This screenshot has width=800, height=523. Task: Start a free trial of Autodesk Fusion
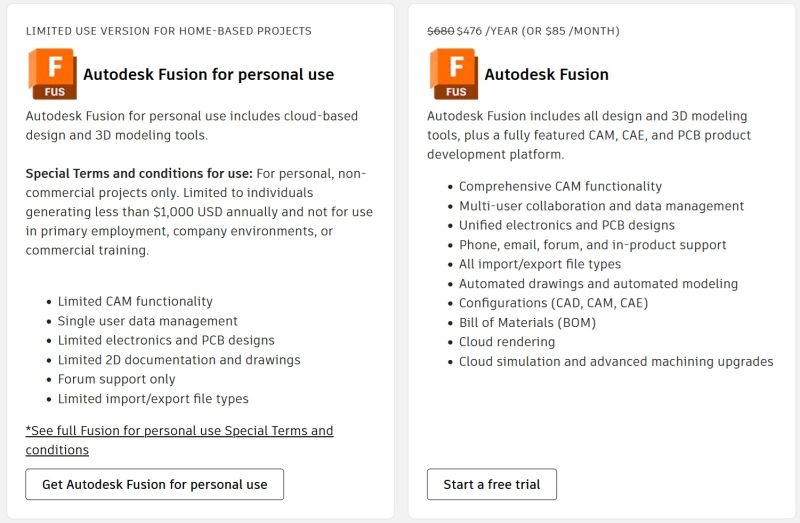click(x=491, y=485)
